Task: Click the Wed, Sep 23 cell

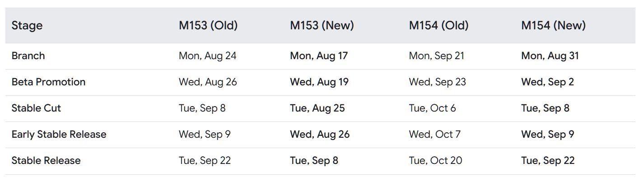Action: (x=437, y=82)
